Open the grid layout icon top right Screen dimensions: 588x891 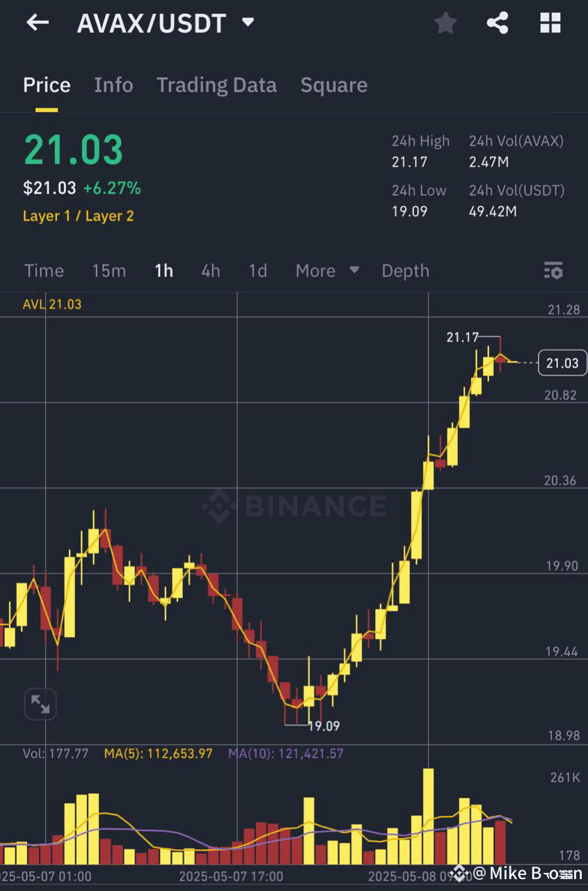click(x=550, y=22)
